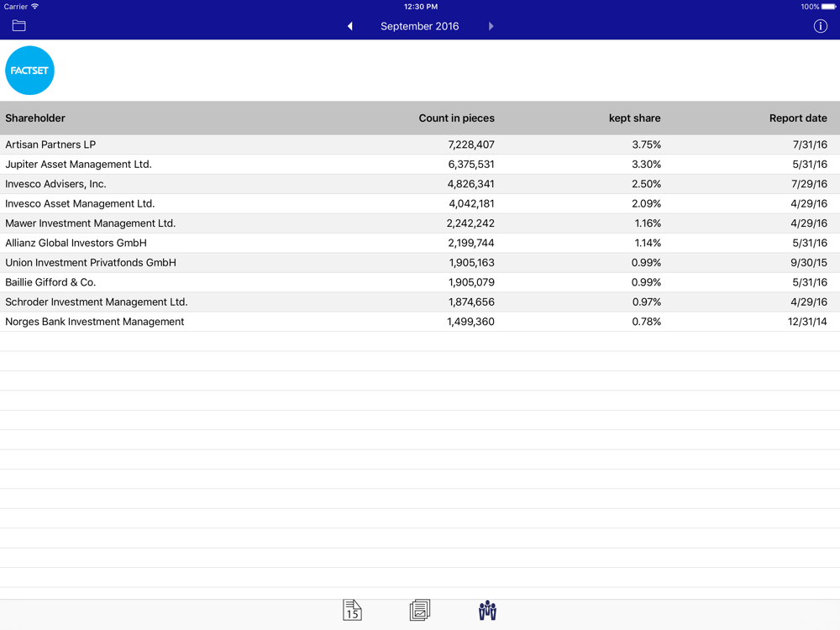The height and width of the screenshot is (630, 840).
Task: Select Invesco Advisers, Inc. row
Action: coord(420,184)
